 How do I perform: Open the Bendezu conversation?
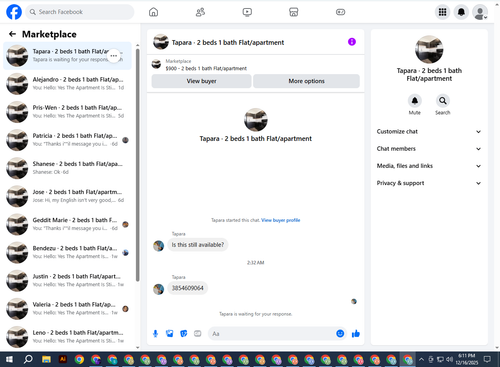[67, 253]
